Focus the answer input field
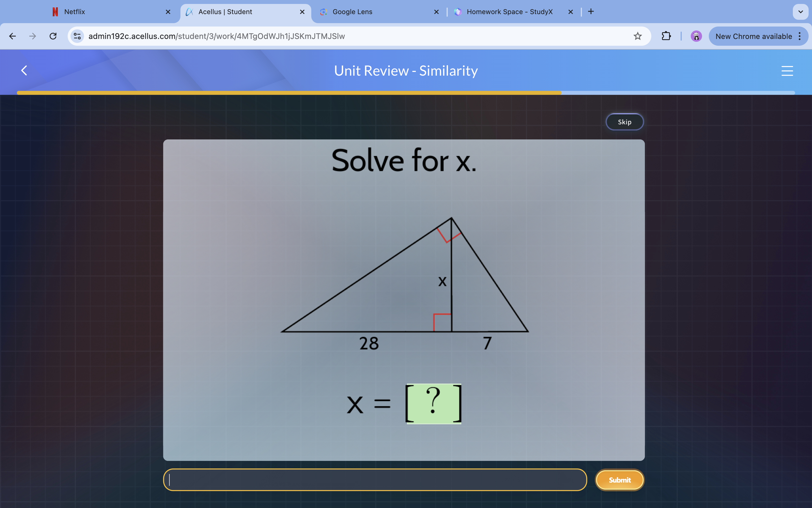This screenshot has width=812, height=508. 375,480
